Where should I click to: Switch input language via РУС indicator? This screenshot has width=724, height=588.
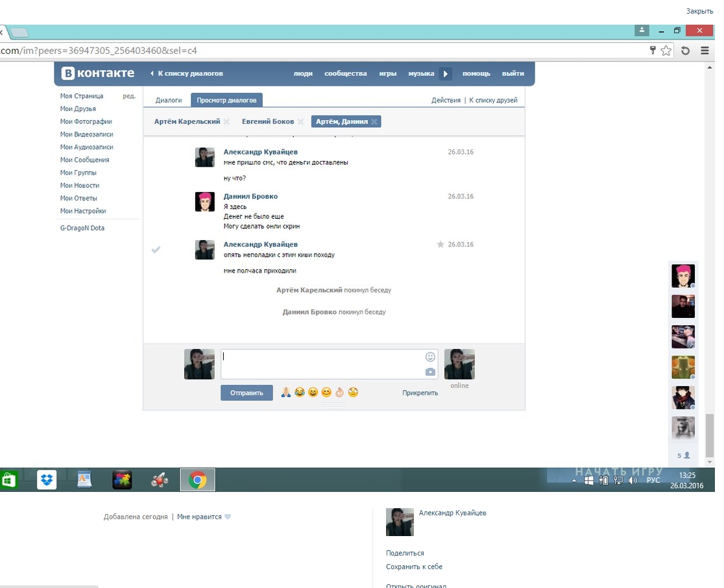click(653, 480)
